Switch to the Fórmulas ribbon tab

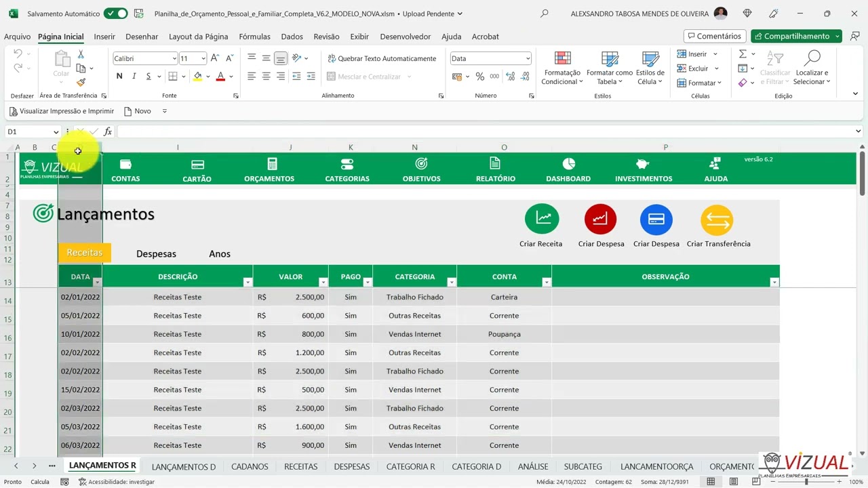pyautogui.click(x=254, y=37)
